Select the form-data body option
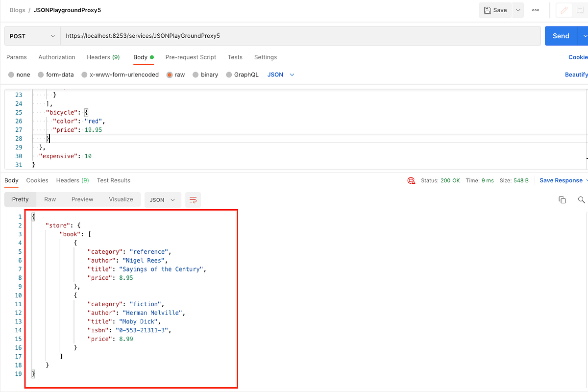 click(x=55, y=74)
